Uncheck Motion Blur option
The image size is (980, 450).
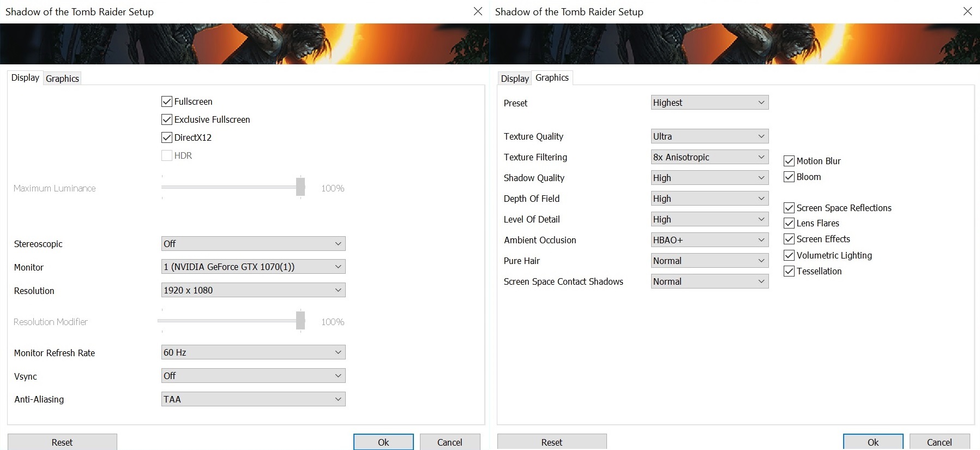[x=789, y=161]
